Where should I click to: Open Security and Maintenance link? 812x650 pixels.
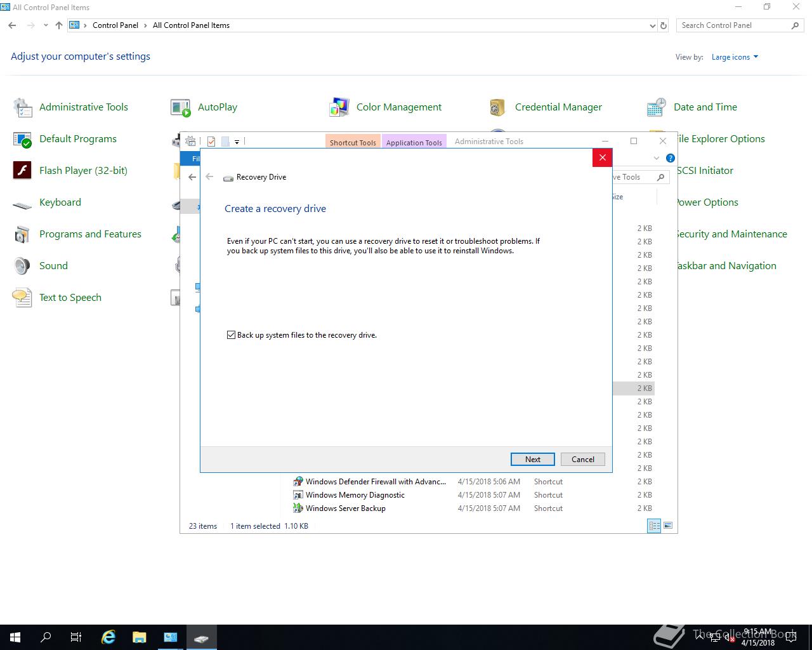coord(731,234)
